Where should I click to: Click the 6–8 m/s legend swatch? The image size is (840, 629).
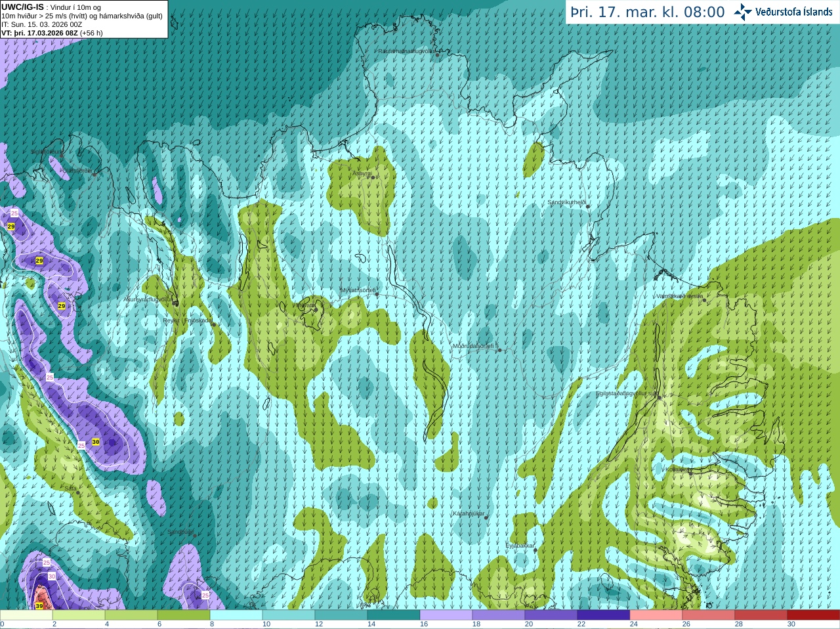point(184,615)
